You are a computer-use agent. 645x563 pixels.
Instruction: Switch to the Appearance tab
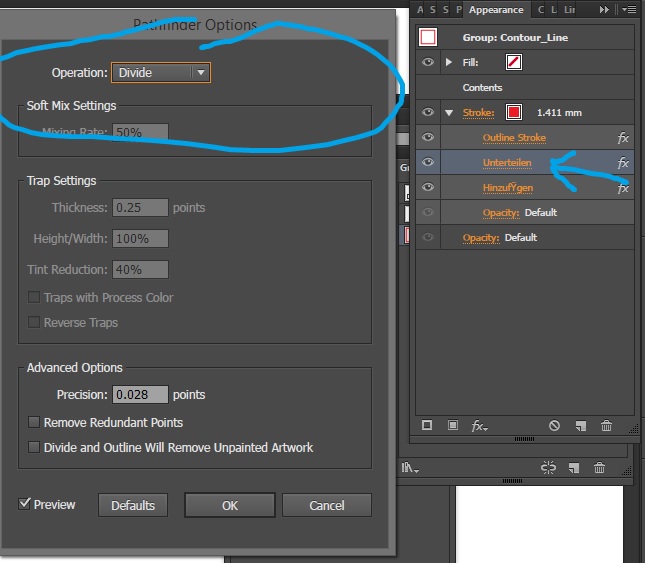tap(496, 9)
